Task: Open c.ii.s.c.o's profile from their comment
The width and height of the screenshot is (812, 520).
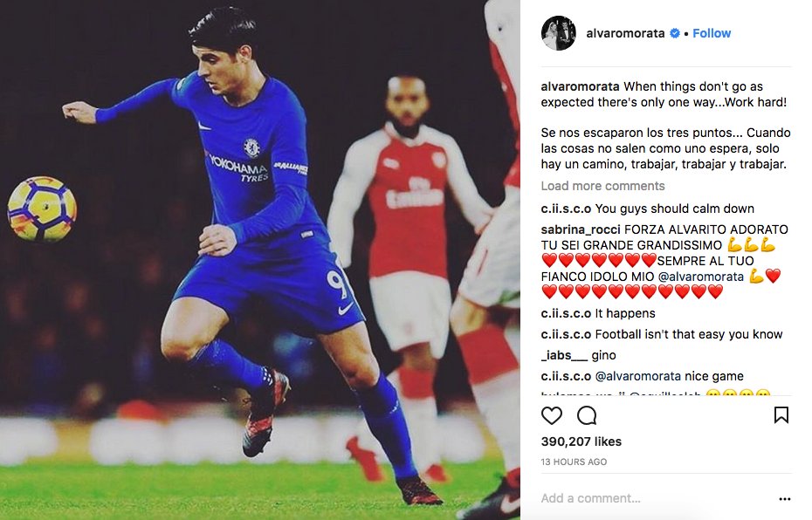Action: click(568, 209)
